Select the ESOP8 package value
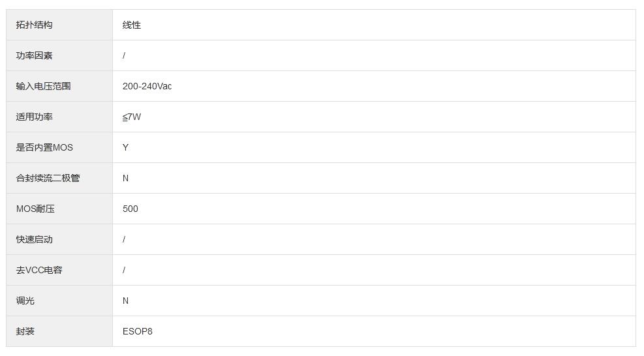The image size is (644, 356). tap(137, 331)
